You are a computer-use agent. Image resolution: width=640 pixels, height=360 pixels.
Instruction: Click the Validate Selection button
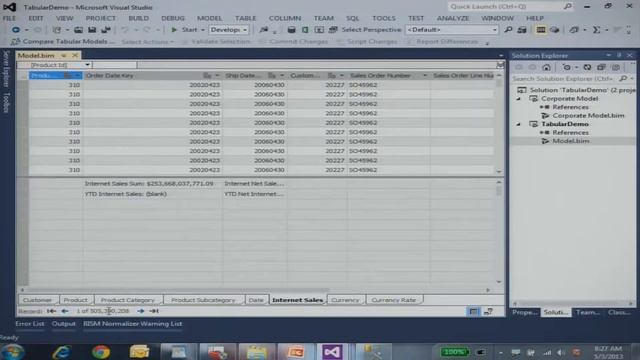click(x=216, y=42)
